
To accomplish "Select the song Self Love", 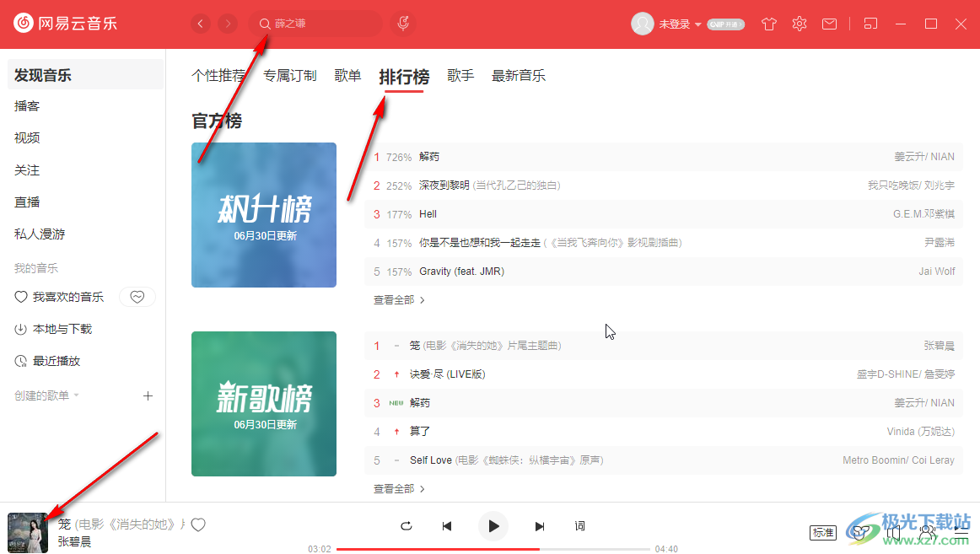I will (x=431, y=460).
